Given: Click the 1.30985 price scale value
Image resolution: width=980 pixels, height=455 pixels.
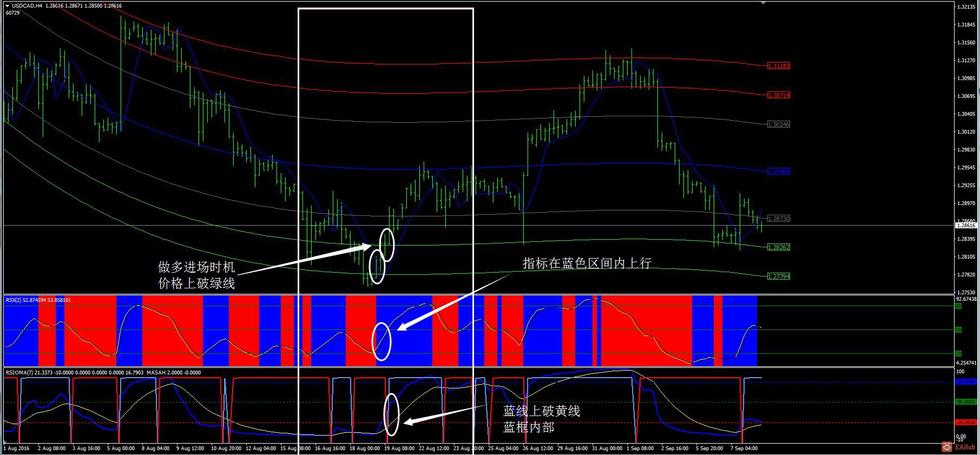Looking at the screenshot, I should 966,78.
